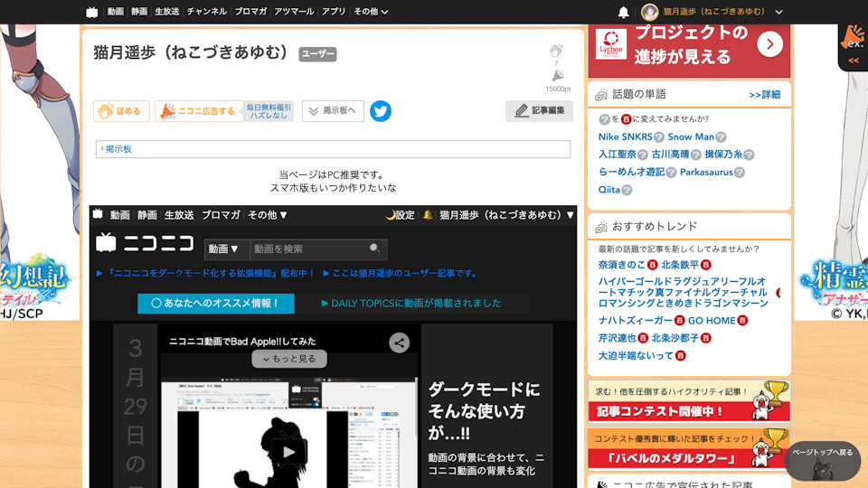Open 静画 in the top navigation

139,12
